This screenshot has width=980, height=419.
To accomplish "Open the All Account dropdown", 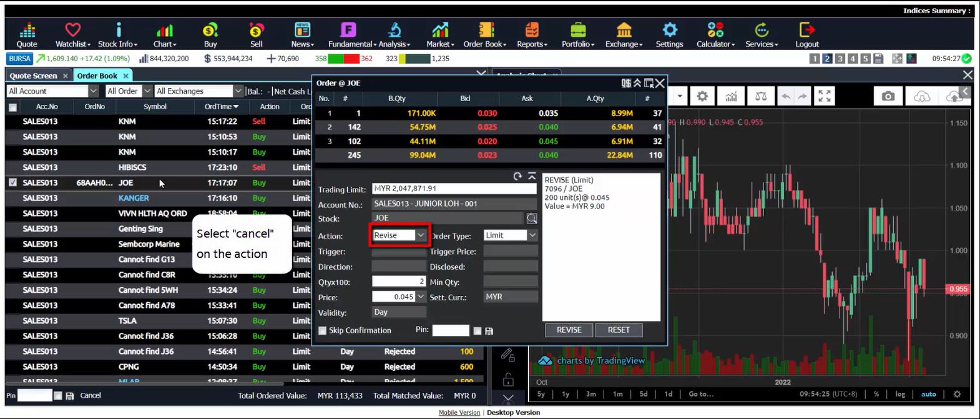I will 52,91.
